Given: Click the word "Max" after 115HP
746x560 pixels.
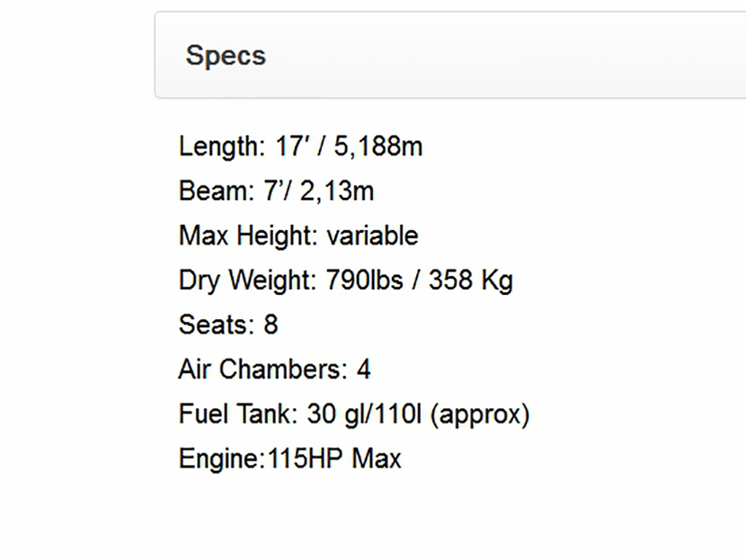Looking at the screenshot, I should click(x=377, y=459).
